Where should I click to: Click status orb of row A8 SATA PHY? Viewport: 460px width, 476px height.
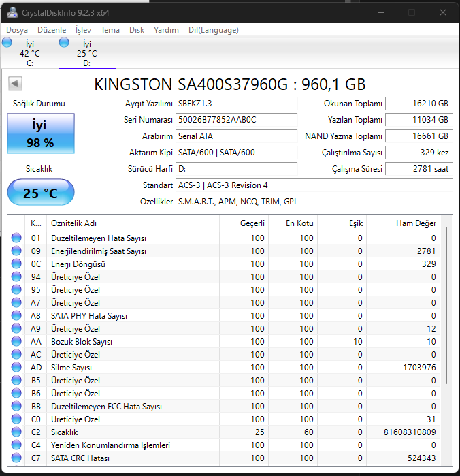coord(16,316)
